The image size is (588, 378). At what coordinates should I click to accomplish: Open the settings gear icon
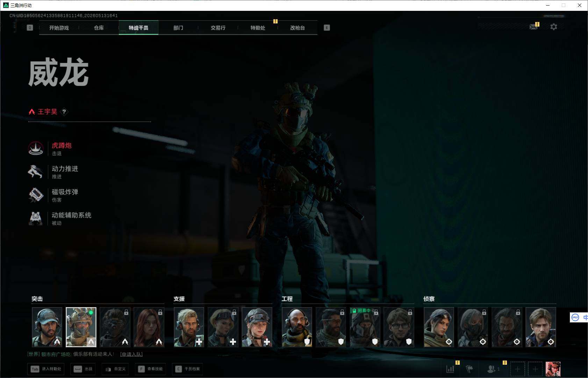point(554,27)
